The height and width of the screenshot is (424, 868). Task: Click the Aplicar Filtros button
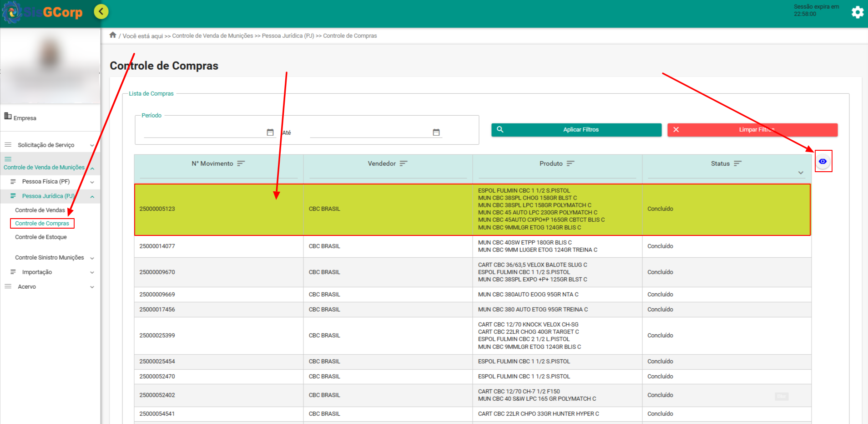[x=576, y=130]
